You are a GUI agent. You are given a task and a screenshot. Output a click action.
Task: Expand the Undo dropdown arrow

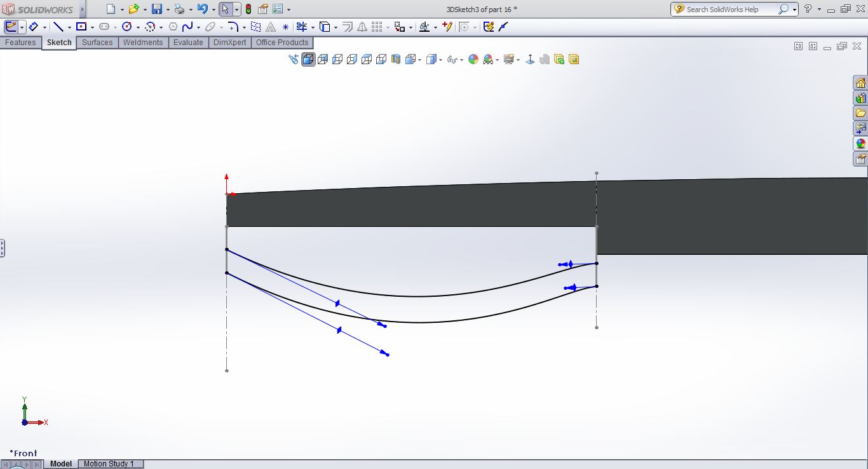(214, 10)
